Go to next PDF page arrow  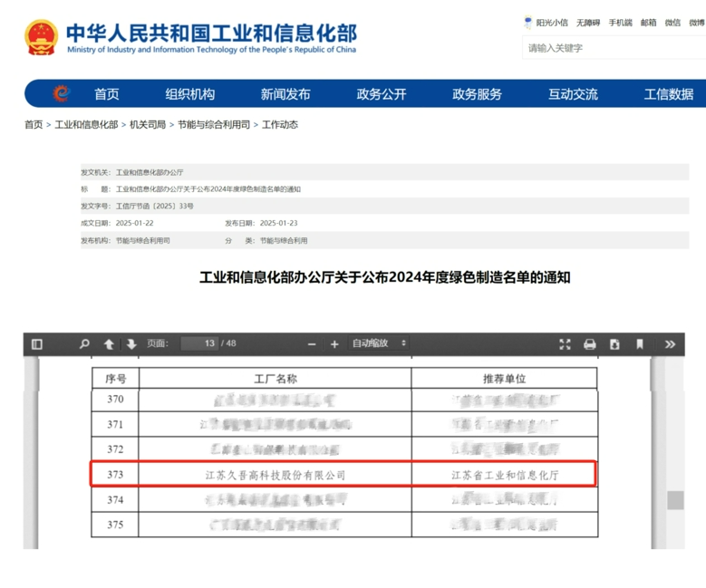(x=131, y=344)
